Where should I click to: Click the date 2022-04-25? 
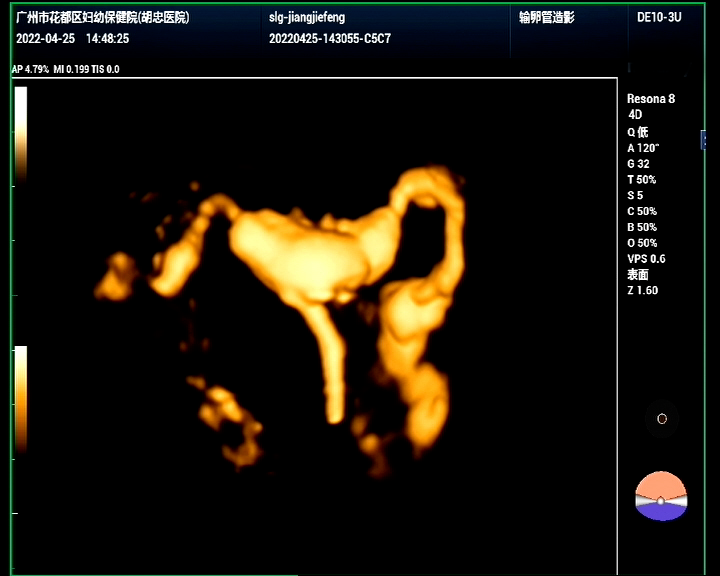click(x=45, y=38)
